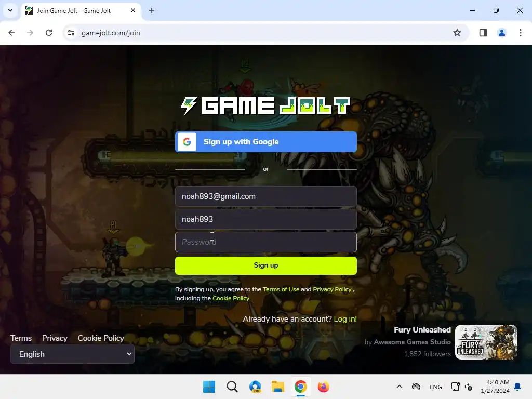Reload the Game Jolt page
Screen dimensions: 532x399
pyautogui.click(x=49, y=33)
